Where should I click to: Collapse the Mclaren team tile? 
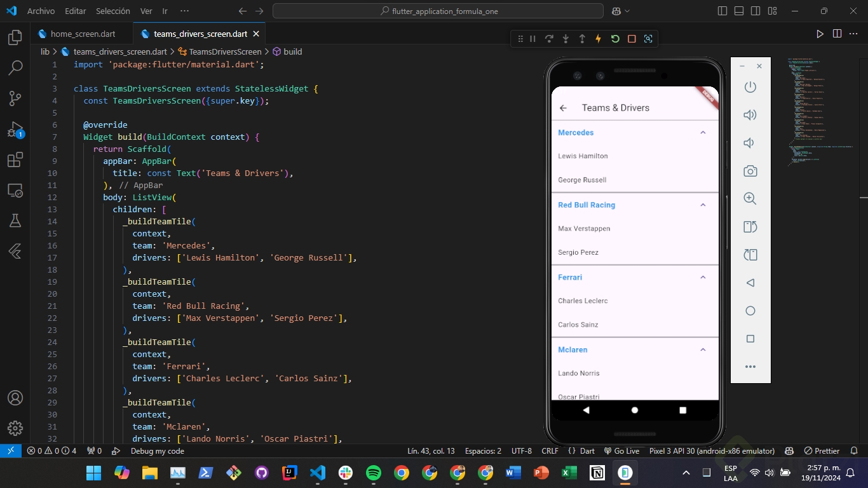click(703, 350)
